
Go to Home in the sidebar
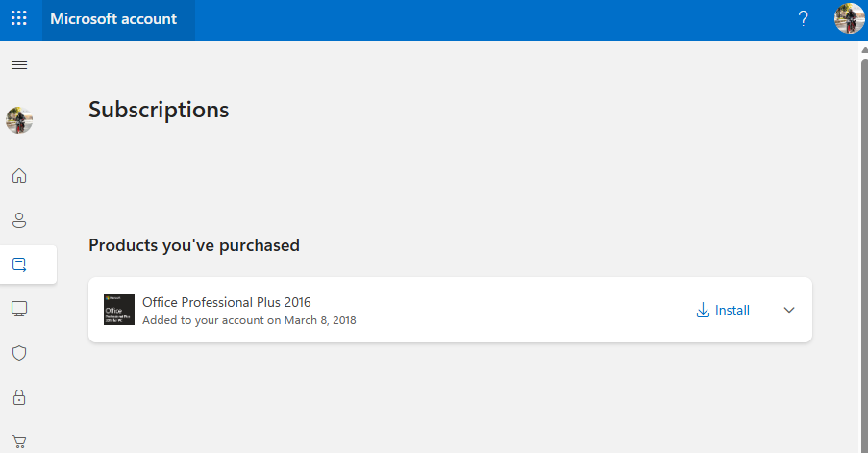pyautogui.click(x=19, y=176)
